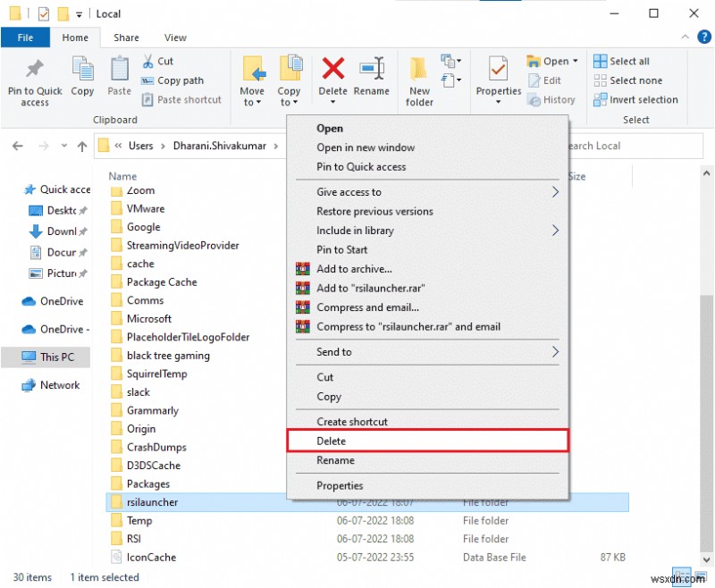Click the red X Delete icon in ribbon

click(x=332, y=69)
